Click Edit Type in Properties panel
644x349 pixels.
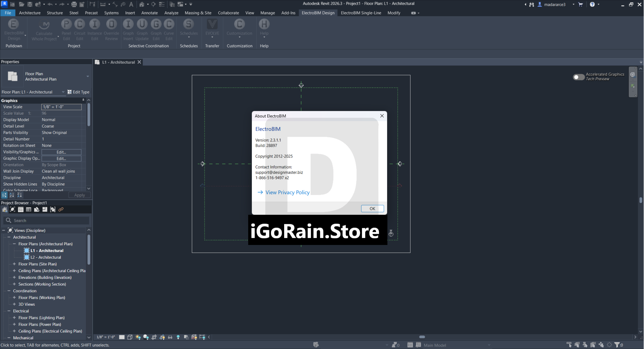[x=78, y=92]
